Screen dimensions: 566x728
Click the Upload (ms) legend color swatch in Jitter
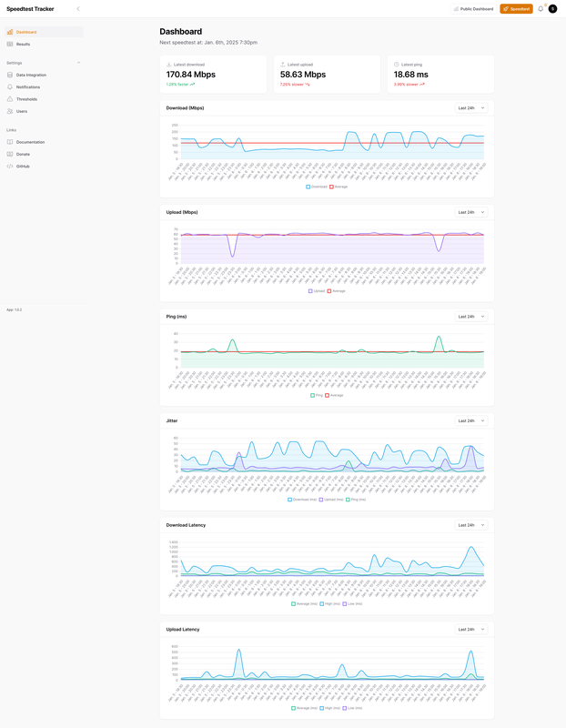pyautogui.click(x=320, y=500)
